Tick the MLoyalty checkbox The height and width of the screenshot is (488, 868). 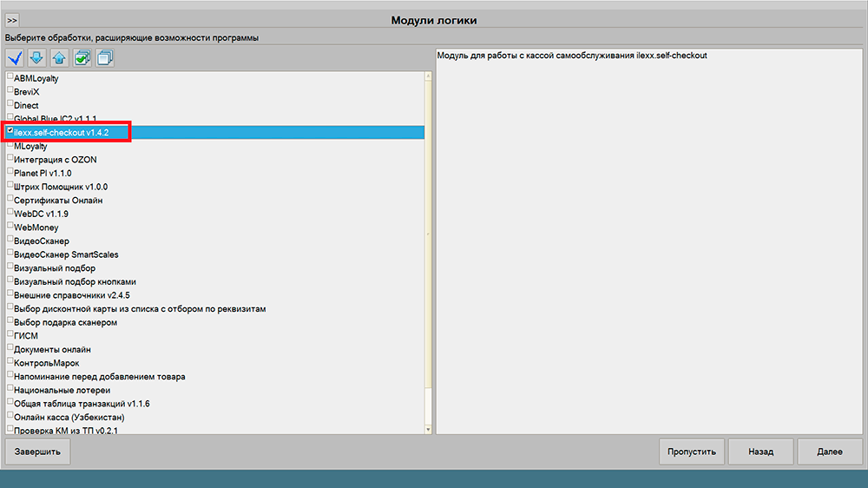coord(10,144)
